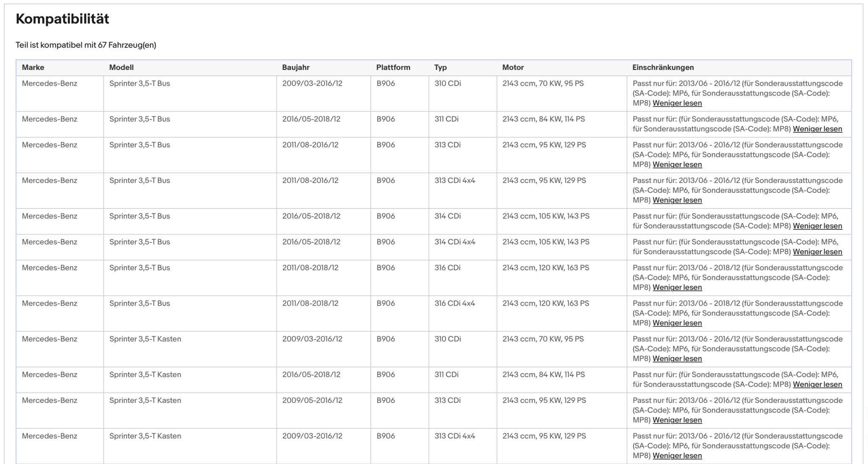
Task: Click the Baujahr column header
Action: 296,67
